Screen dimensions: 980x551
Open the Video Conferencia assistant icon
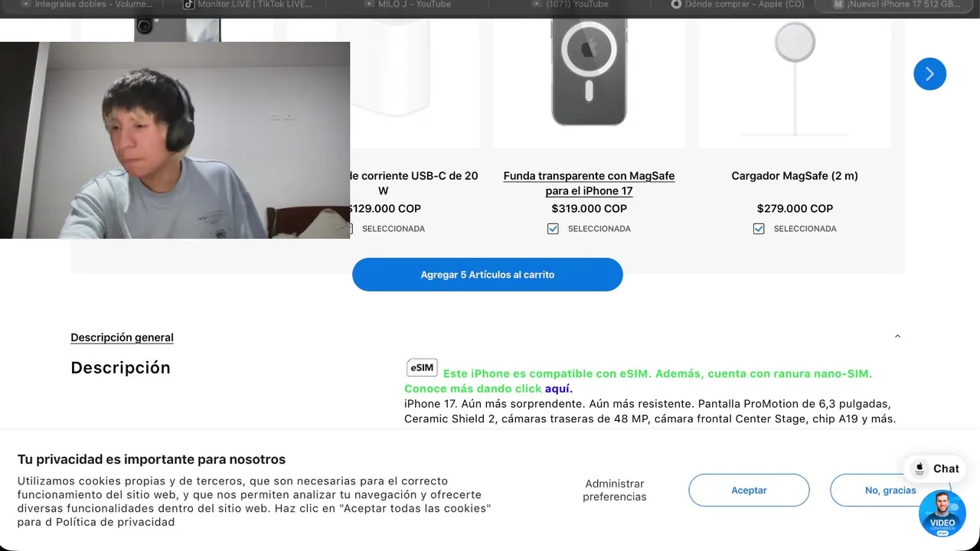pyautogui.click(x=942, y=513)
